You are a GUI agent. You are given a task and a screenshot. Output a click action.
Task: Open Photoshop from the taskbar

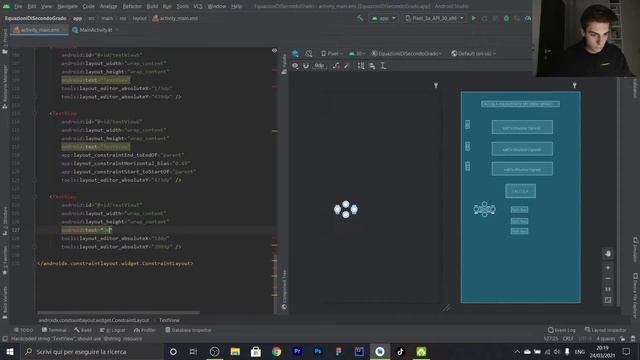(318, 351)
